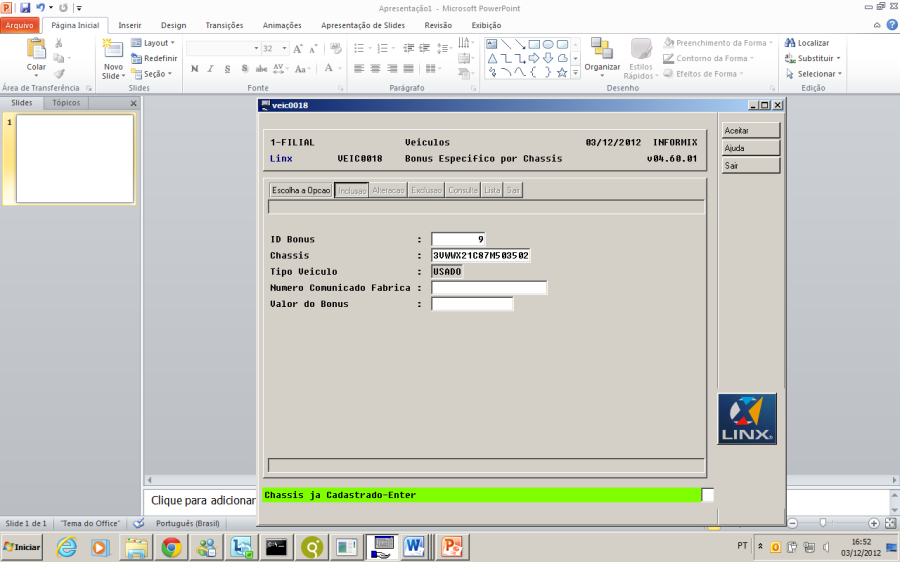Toggle align text right
Image resolution: width=900 pixels, height=562 pixels.
pyautogui.click(x=392, y=69)
